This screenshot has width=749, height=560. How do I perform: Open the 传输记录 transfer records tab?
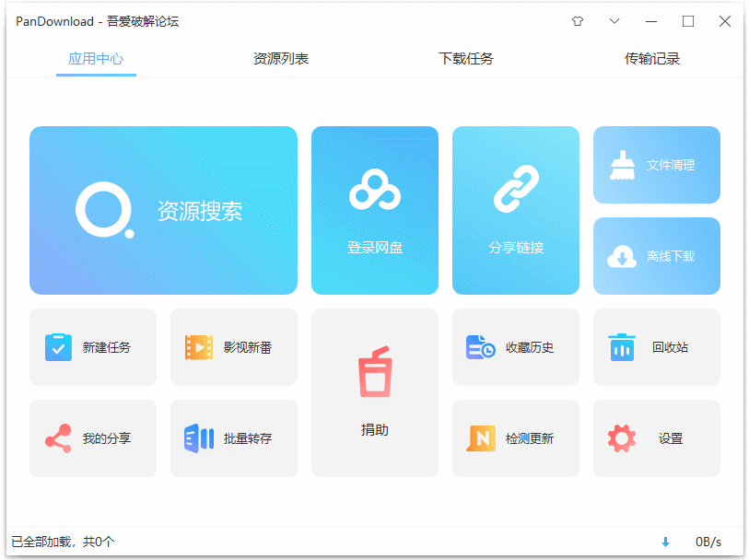[650, 57]
